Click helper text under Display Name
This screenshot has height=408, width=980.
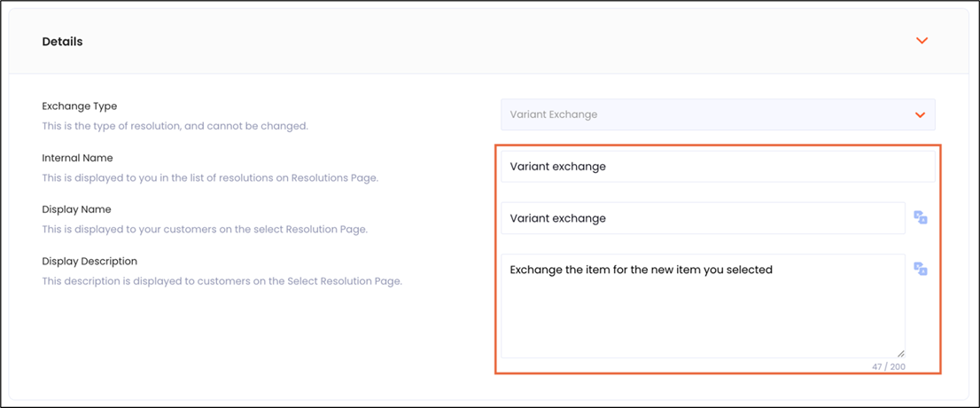pyautogui.click(x=205, y=230)
